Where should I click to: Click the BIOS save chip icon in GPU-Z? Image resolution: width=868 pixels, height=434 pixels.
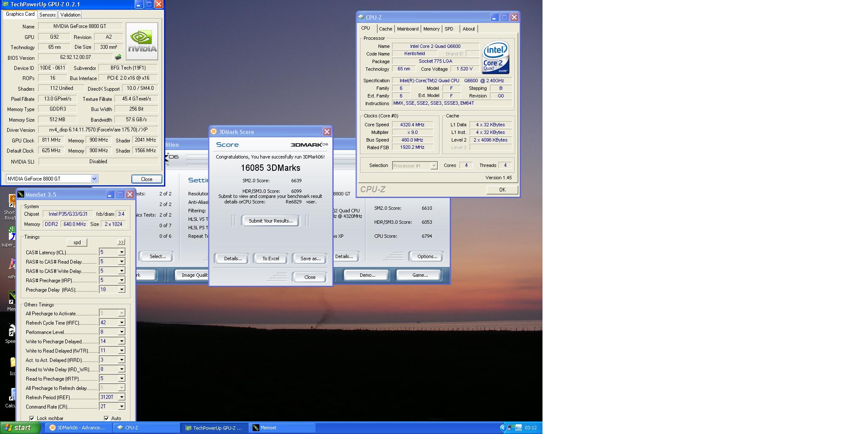pyautogui.click(x=118, y=57)
